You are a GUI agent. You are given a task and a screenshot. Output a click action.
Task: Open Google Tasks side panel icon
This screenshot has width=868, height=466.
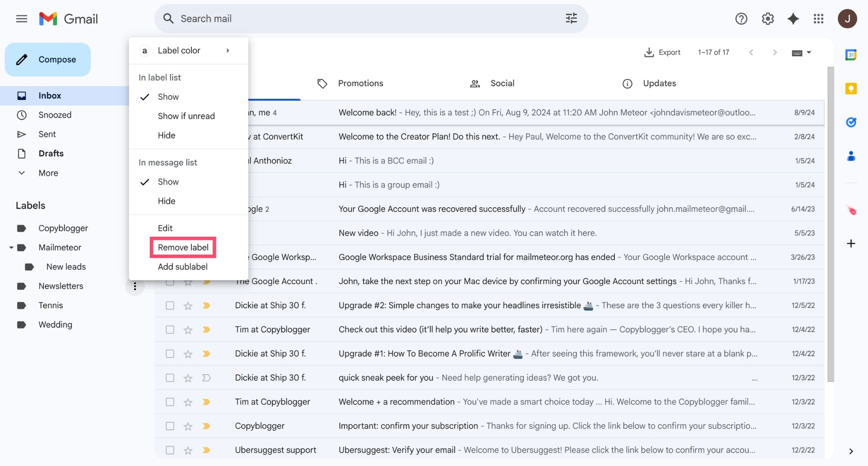pos(851,122)
